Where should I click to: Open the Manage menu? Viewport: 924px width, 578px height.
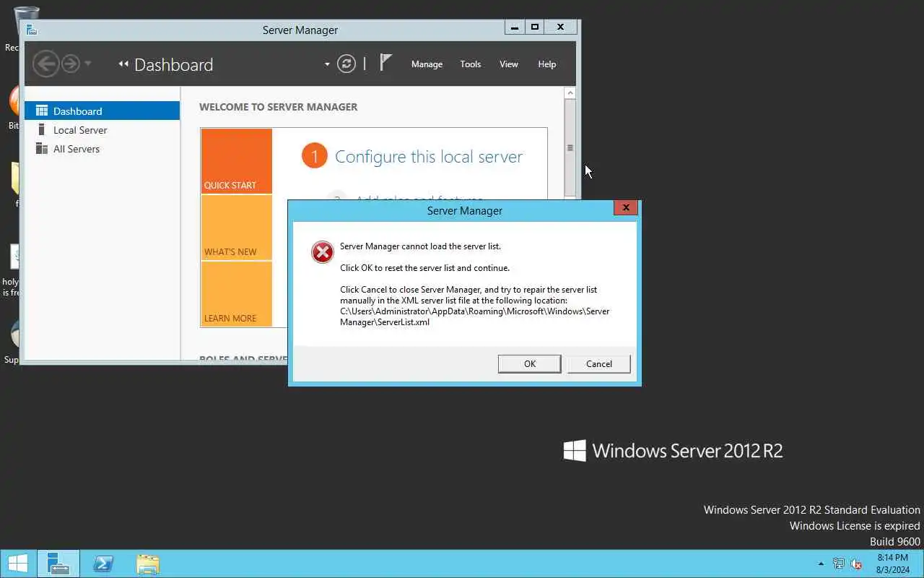coord(427,64)
